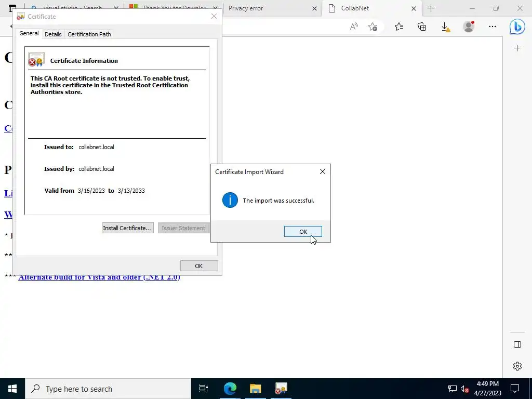Click the taskbar search box
532x399 pixels.
click(x=108, y=389)
